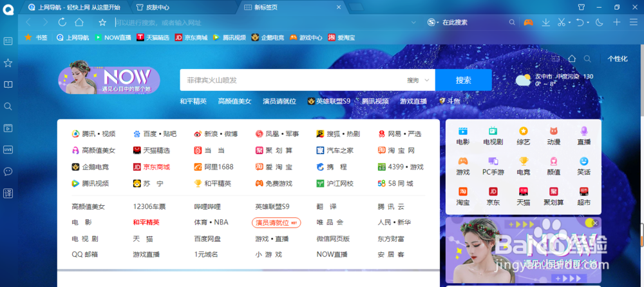Screen dimensions: 644x287
Task: Open the 电视剧 category icon
Action: pyautogui.click(x=493, y=131)
